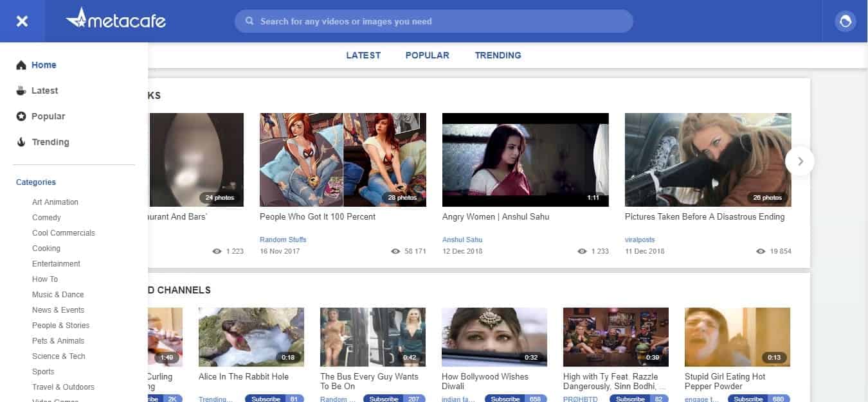Image resolution: width=868 pixels, height=402 pixels.
Task: Focus the video search input field
Action: 434,21
